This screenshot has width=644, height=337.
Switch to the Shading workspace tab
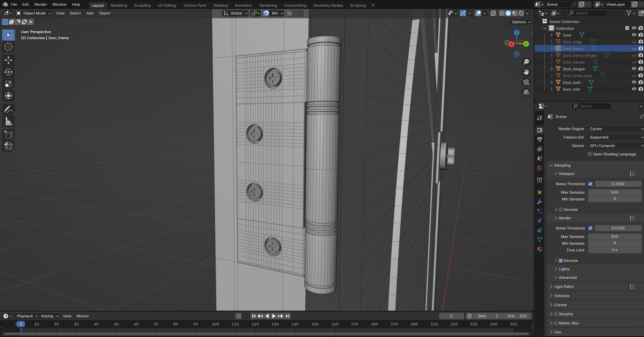point(220,5)
